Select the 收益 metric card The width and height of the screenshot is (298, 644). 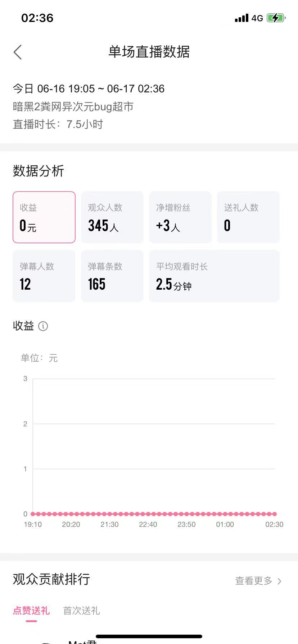(x=44, y=217)
